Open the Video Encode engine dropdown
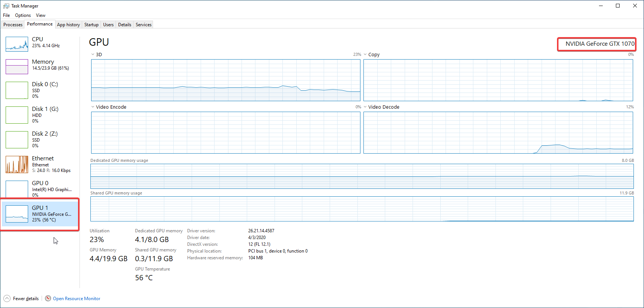 pos(93,107)
